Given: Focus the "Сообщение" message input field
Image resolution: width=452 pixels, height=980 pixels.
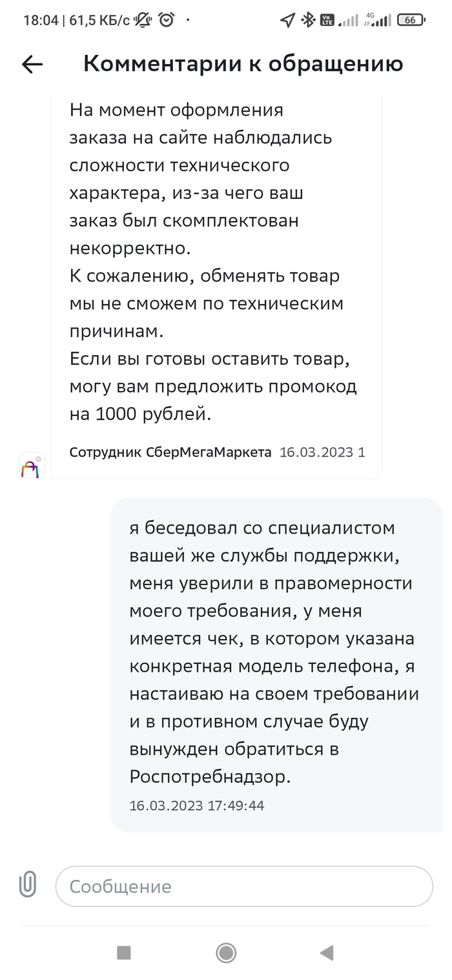Looking at the screenshot, I should pyautogui.click(x=244, y=886).
